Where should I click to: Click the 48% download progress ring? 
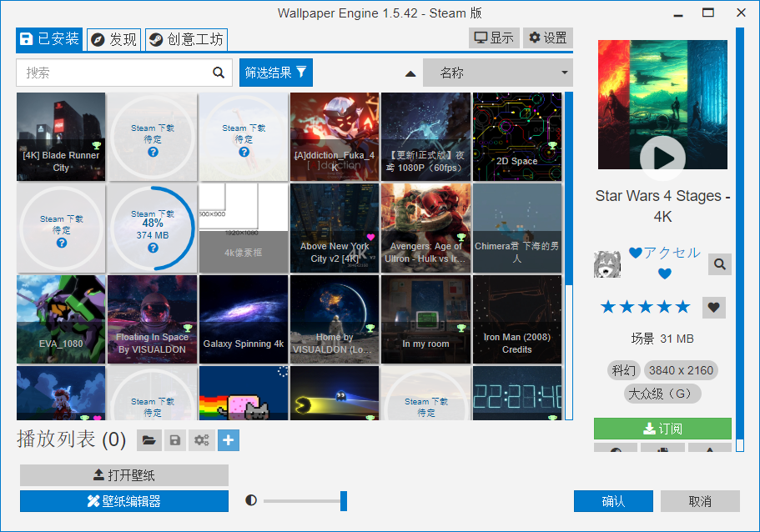(152, 228)
